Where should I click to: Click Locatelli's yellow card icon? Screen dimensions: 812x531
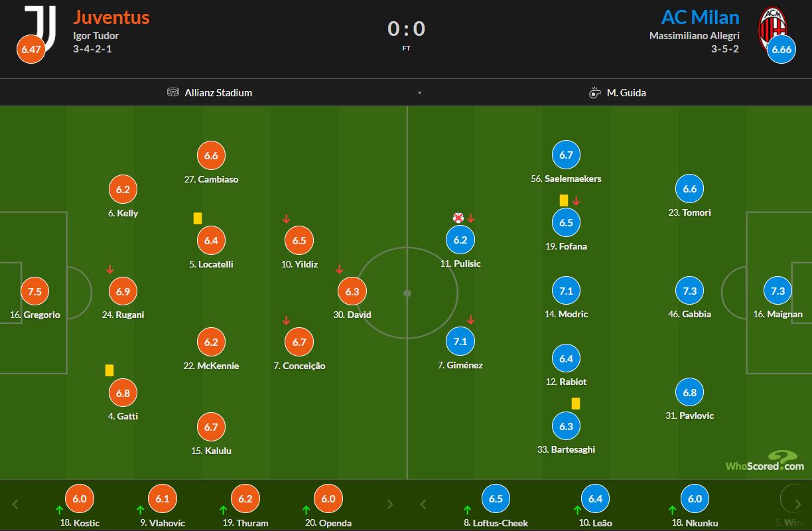pos(198,218)
